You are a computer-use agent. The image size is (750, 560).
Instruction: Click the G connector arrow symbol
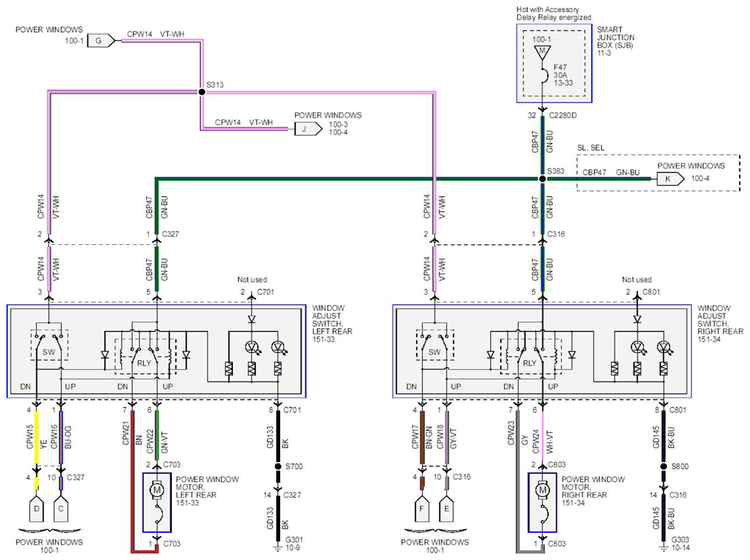101,41
